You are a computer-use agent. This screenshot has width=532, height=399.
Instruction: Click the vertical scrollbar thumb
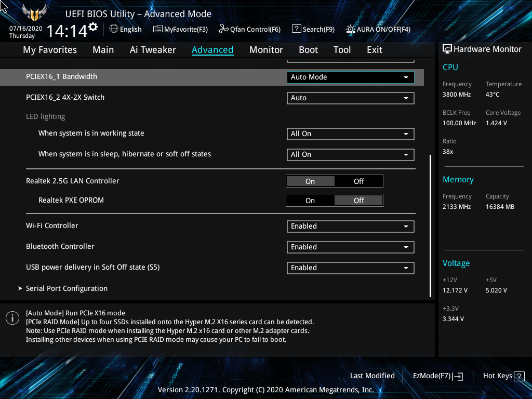pos(431,226)
